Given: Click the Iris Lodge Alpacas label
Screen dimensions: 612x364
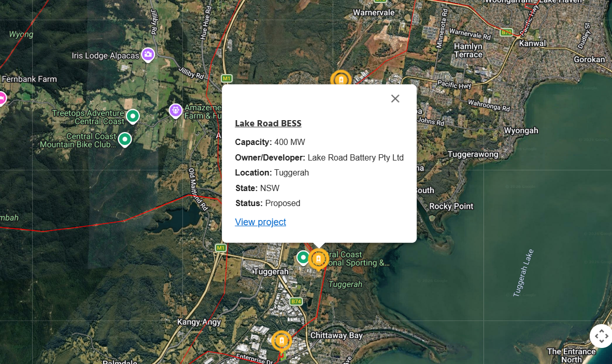Looking at the screenshot, I should click(x=105, y=56).
